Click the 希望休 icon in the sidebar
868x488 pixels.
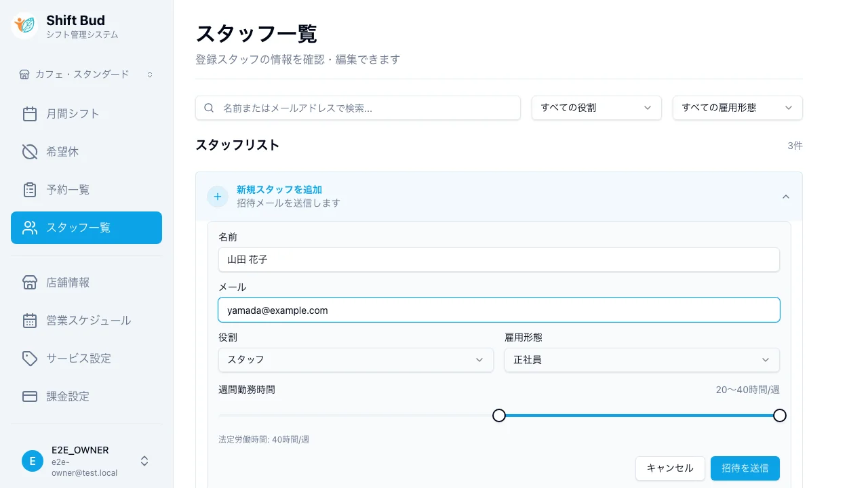(30, 152)
